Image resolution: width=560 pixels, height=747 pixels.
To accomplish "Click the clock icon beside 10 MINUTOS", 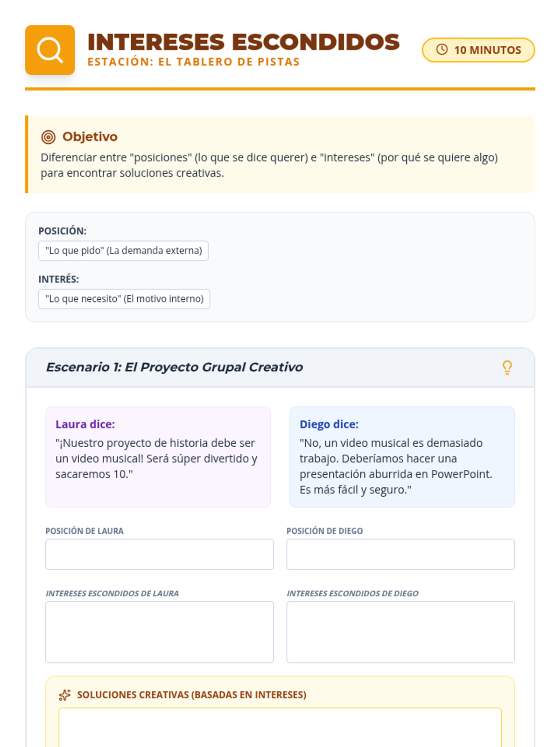I will (442, 49).
